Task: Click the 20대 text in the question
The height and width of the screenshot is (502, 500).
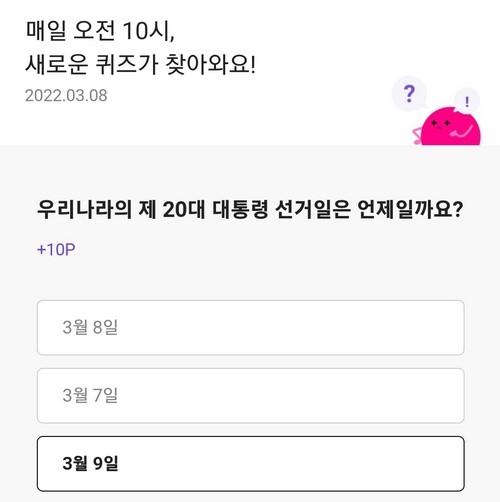Action: 184,210
